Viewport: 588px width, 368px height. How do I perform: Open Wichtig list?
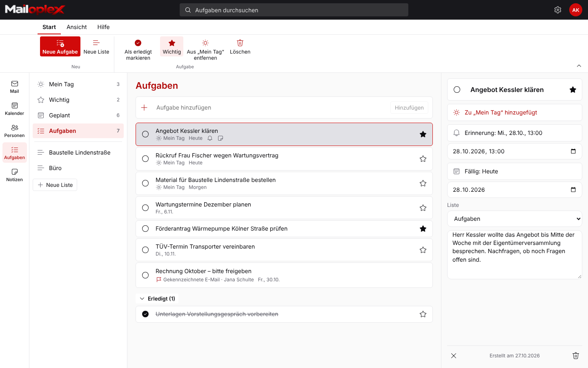pyautogui.click(x=78, y=100)
